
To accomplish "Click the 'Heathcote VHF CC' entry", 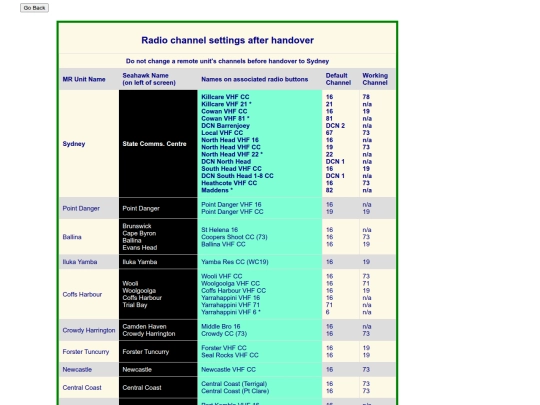I will (x=229, y=183).
